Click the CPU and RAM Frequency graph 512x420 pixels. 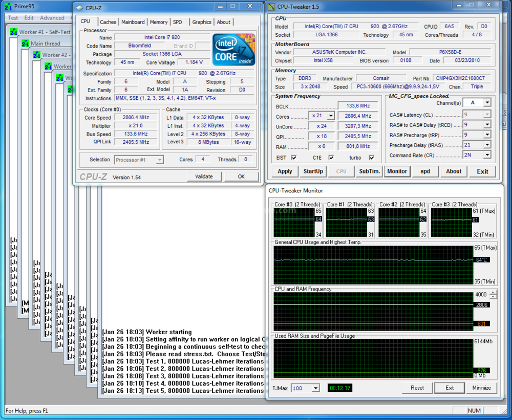point(373,312)
